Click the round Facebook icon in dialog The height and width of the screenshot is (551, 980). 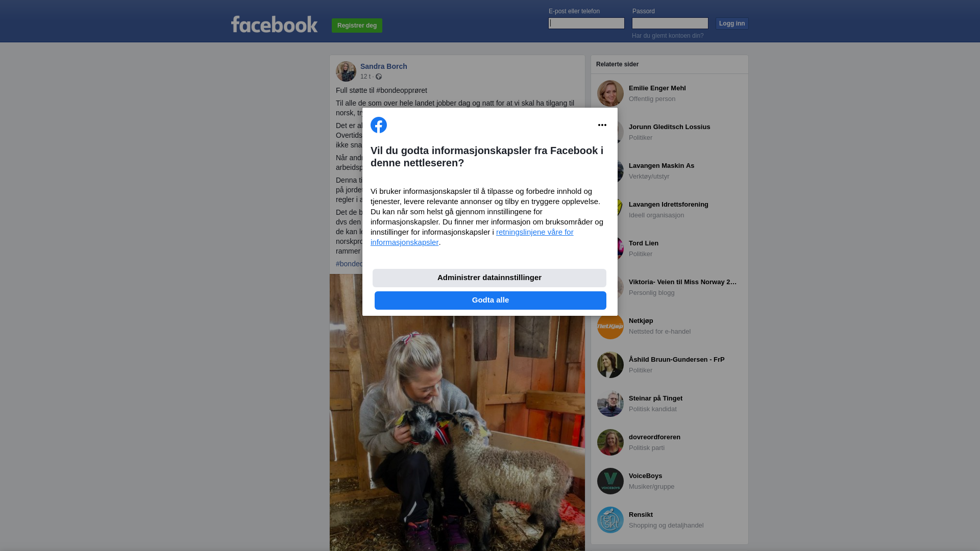[379, 125]
